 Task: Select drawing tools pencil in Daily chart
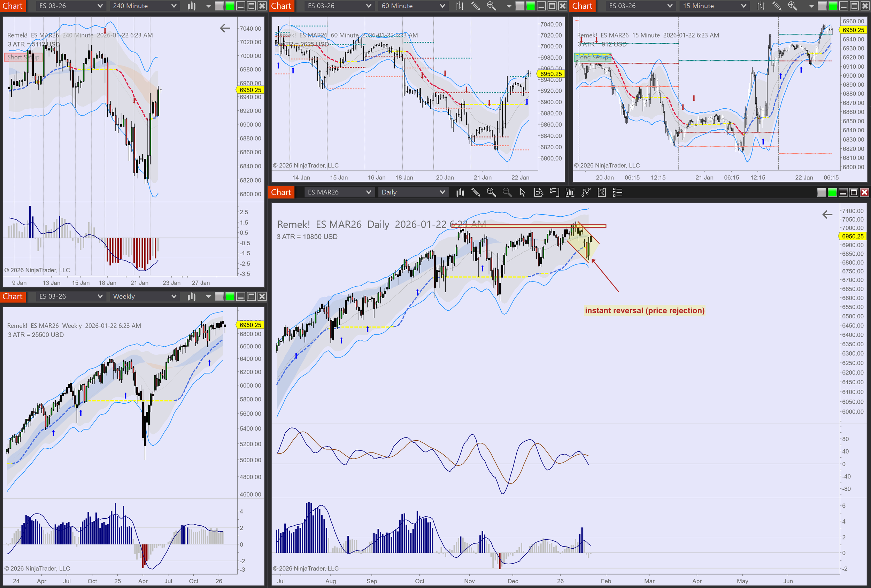pyautogui.click(x=476, y=192)
